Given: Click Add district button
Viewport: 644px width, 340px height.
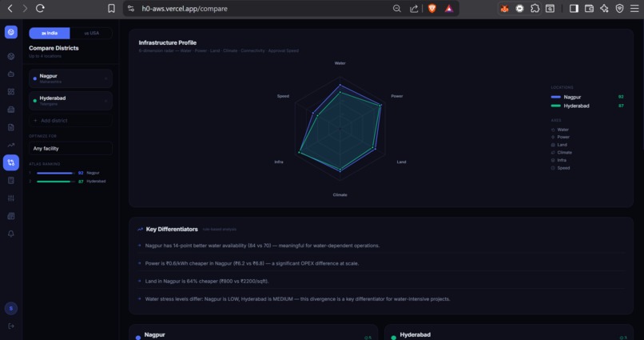Looking at the screenshot, I should click(70, 121).
